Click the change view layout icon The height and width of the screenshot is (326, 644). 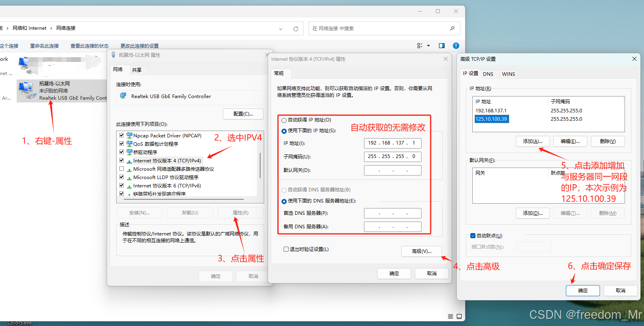(420, 46)
